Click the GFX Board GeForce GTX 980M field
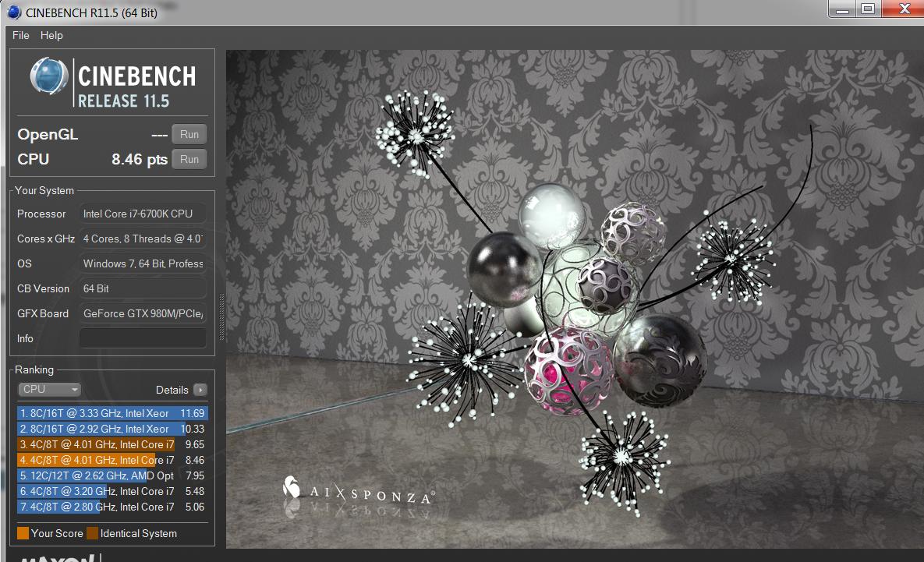 pyautogui.click(x=143, y=313)
